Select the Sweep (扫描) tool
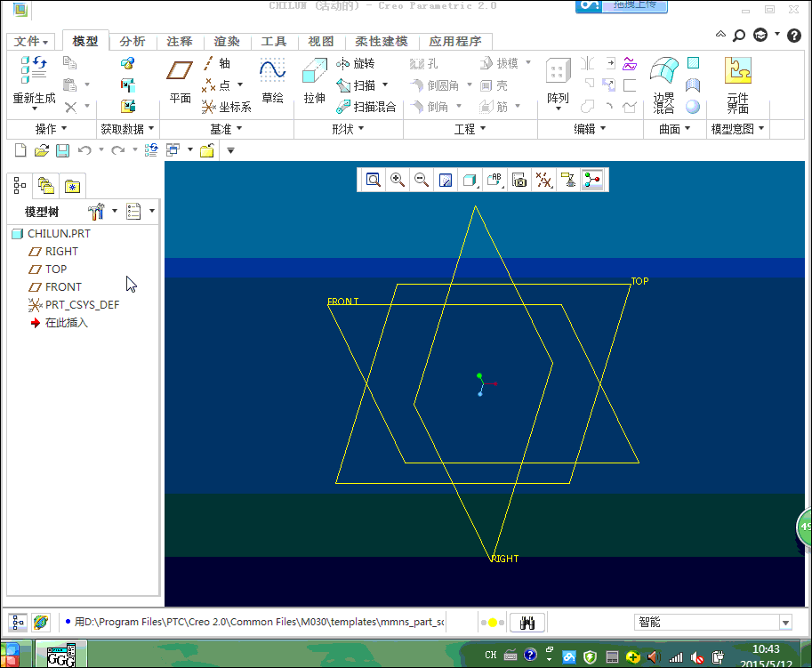The image size is (812, 668). [x=357, y=85]
